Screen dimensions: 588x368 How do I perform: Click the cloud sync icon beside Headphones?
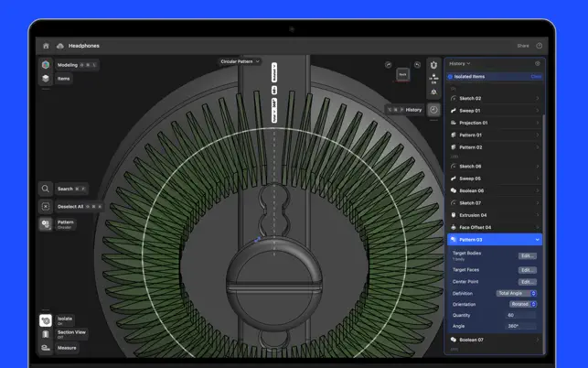click(x=59, y=46)
